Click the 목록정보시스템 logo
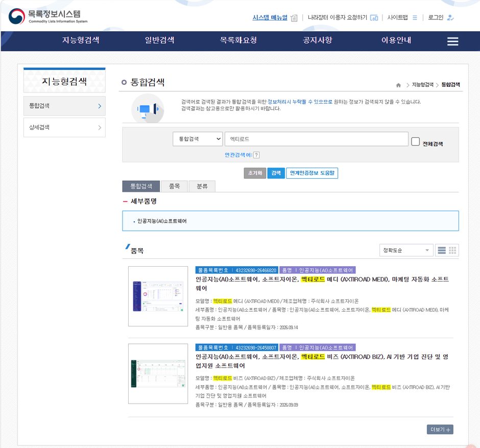The width and height of the screenshot is (480, 448). point(48,16)
